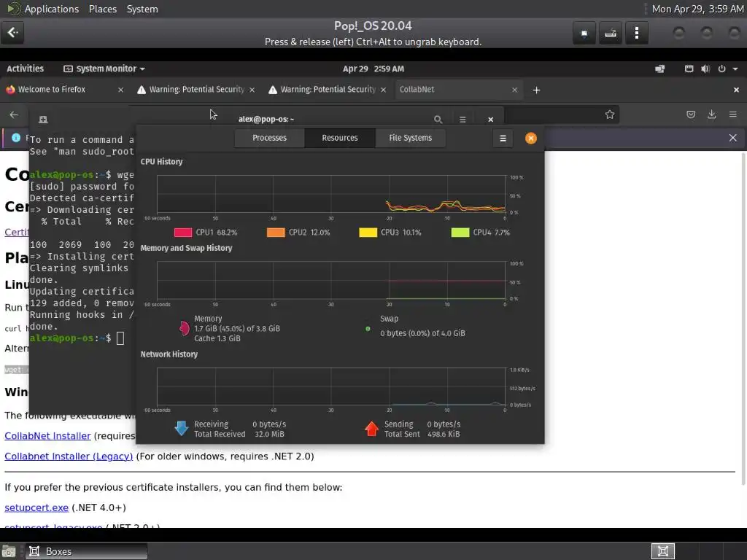
Task: Click the GNOME power icon
Action: point(721,69)
